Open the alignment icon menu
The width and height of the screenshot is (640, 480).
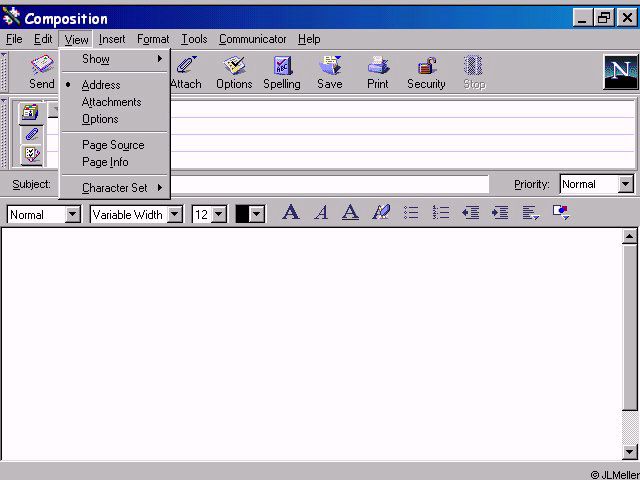point(531,213)
